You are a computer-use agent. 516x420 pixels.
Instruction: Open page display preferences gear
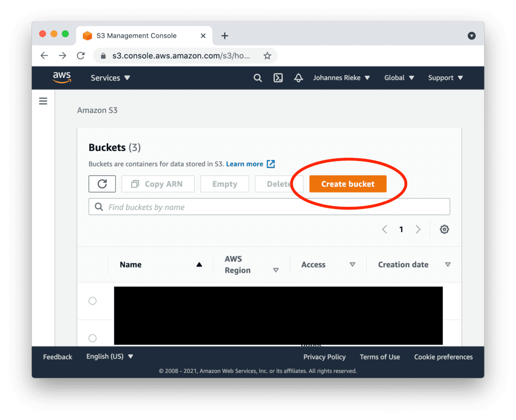pos(444,229)
